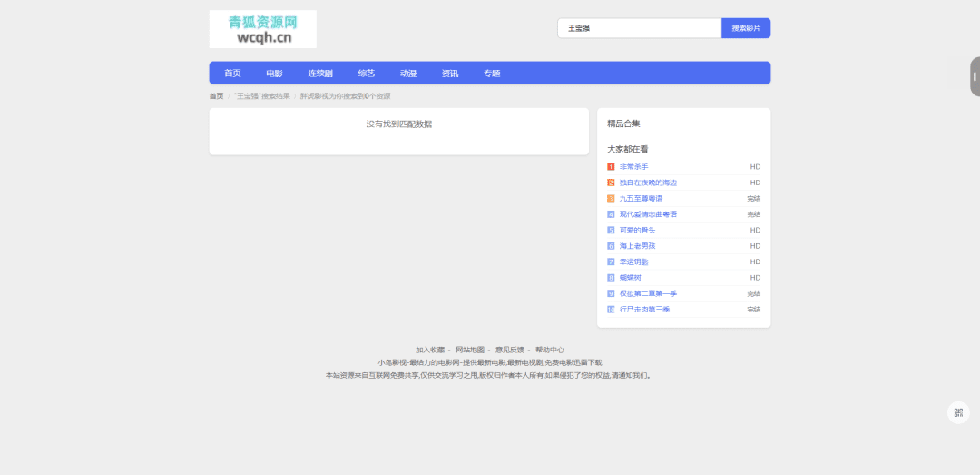Click the gray side handle at right edge
Viewport: 980px width, 475px height.
975,77
